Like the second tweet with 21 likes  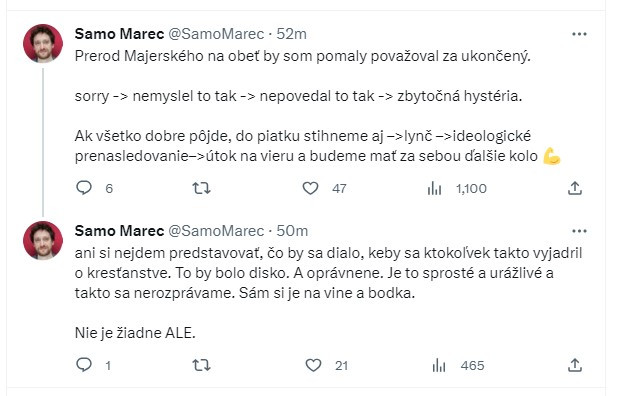click(314, 365)
